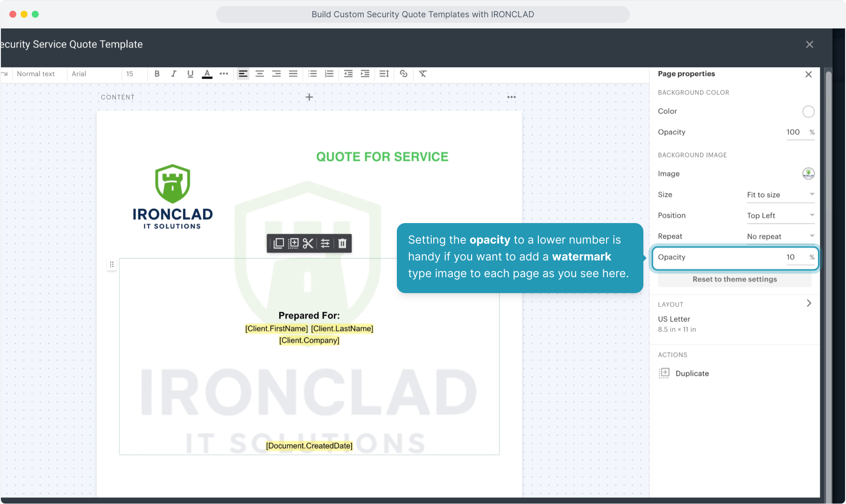The height and width of the screenshot is (504, 846).
Task: Toggle italic text formatting
Action: click(x=174, y=74)
